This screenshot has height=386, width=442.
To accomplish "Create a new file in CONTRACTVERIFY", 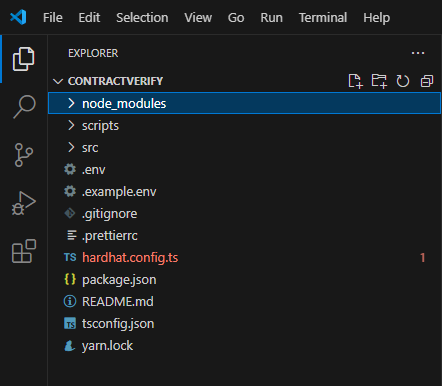I will point(355,81).
